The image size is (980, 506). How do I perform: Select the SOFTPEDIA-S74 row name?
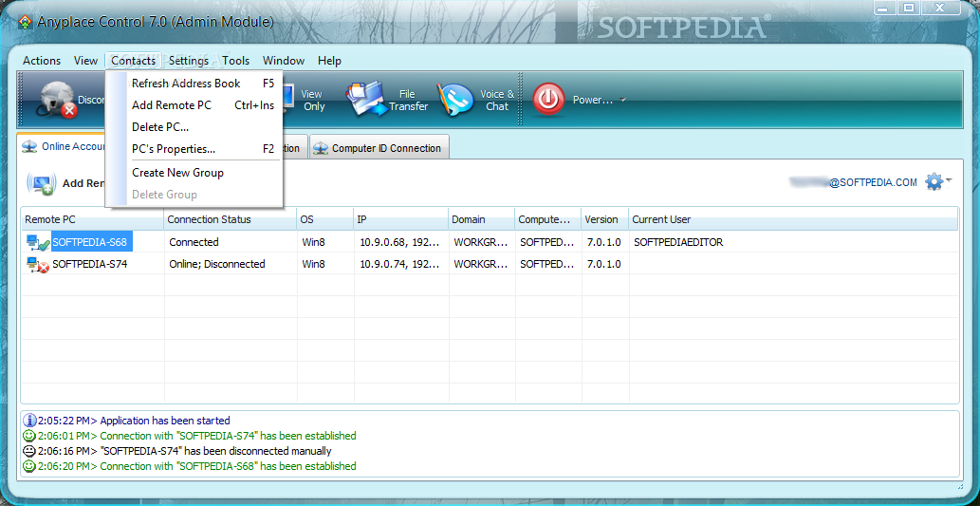coord(90,264)
